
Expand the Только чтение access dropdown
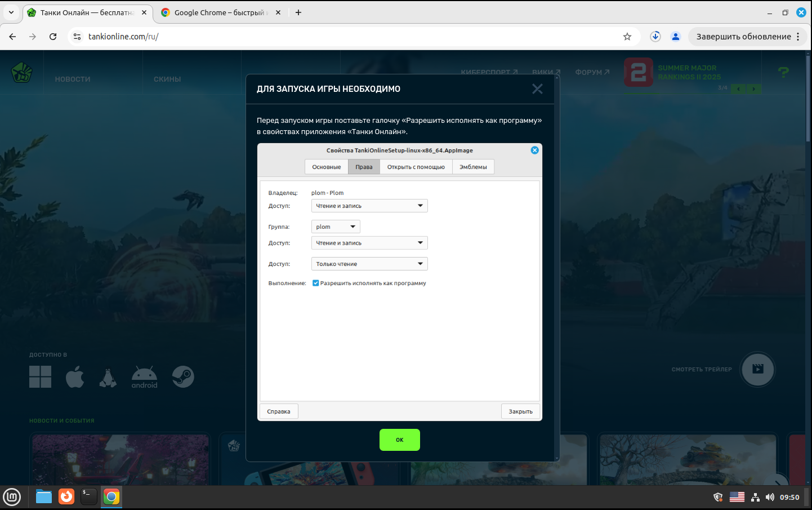point(369,264)
